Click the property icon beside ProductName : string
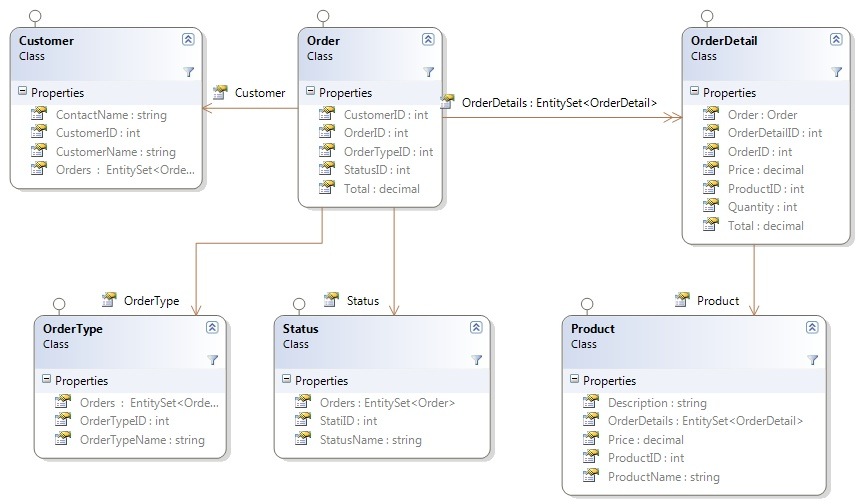Screen dimensions: 859x504 pyautogui.click(x=591, y=475)
